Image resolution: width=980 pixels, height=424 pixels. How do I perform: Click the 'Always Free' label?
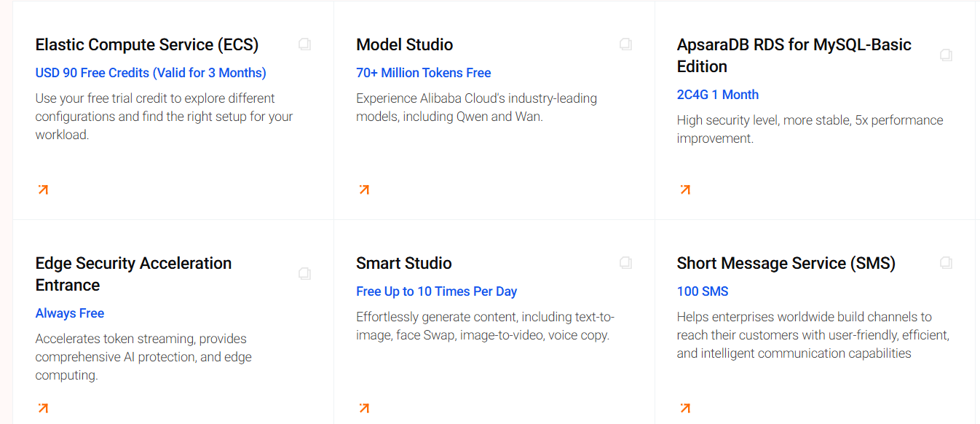[70, 313]
